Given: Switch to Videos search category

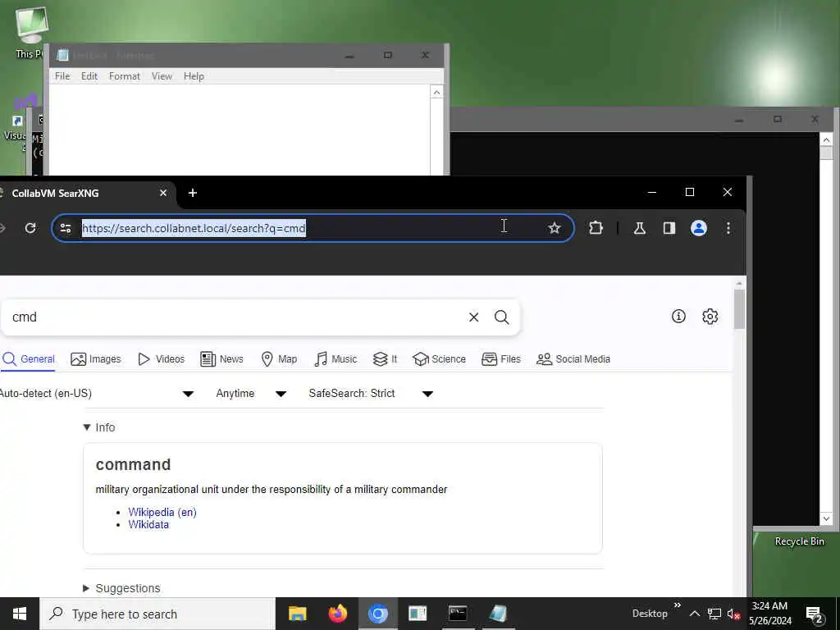Looking at the screenshot, I should pyautogui.click(x=162, y=359).
